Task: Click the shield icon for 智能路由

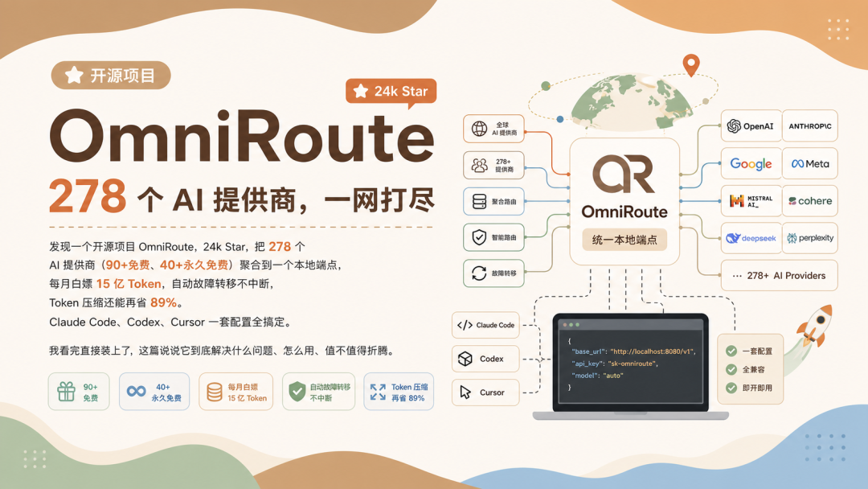Action: [x=479, y=237]
